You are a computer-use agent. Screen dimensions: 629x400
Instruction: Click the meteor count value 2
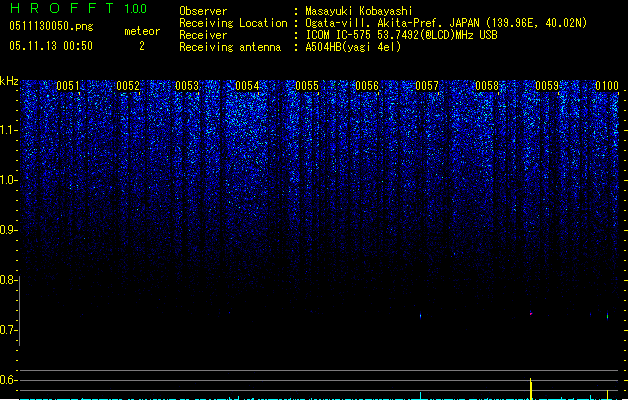pos(142,46)
